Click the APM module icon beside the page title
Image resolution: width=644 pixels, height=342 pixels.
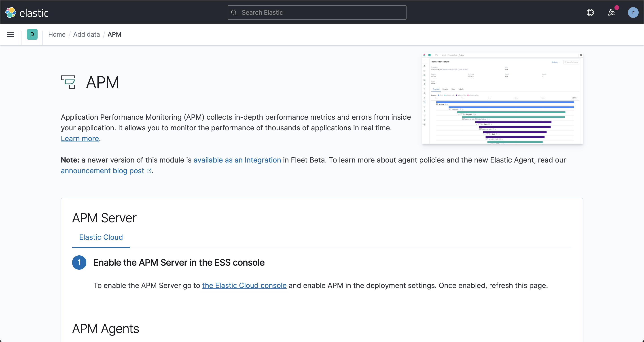point(68,82)
